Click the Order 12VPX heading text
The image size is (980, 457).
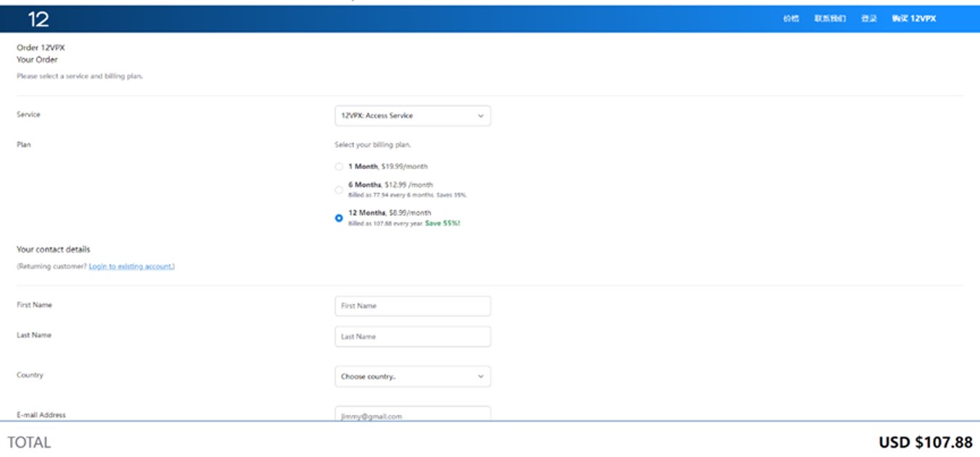point(41,48)
